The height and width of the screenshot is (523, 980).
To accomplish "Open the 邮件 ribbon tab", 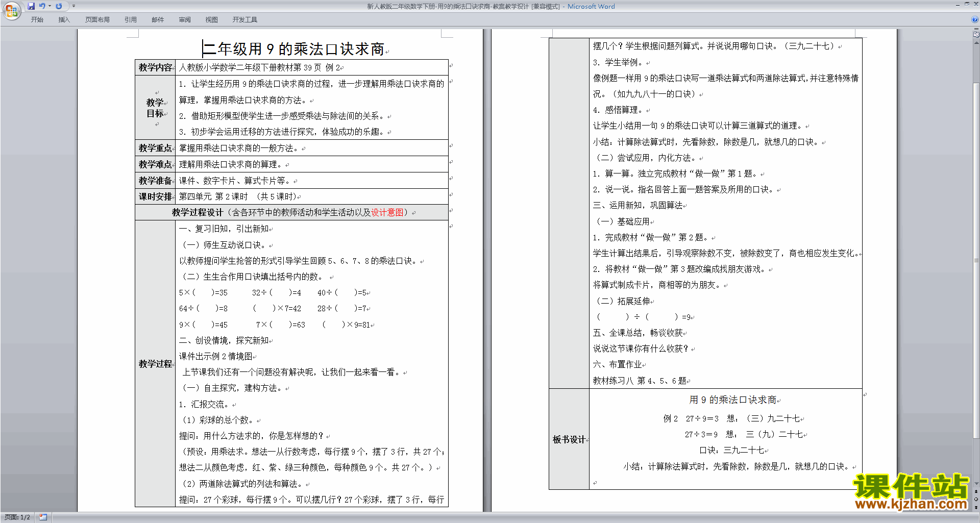I will coord(158,20).
